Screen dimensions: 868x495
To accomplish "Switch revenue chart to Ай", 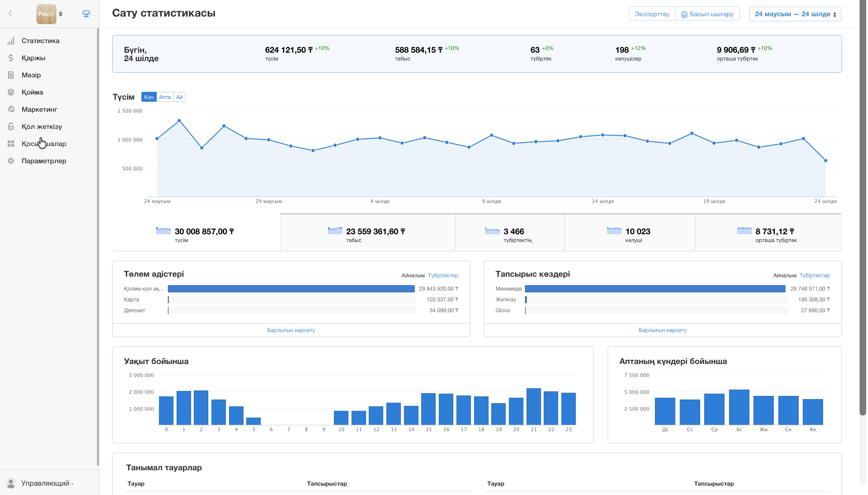I will pos(179,97).
